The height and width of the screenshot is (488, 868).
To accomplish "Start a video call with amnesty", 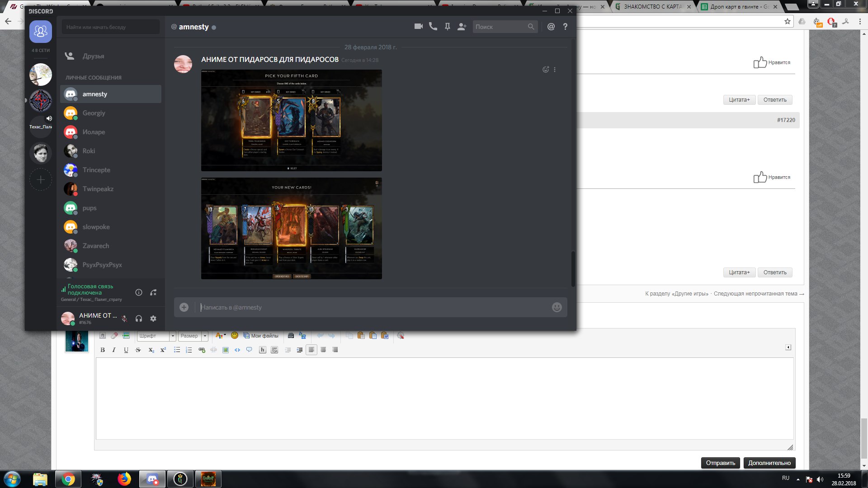I will click(418, 27).
